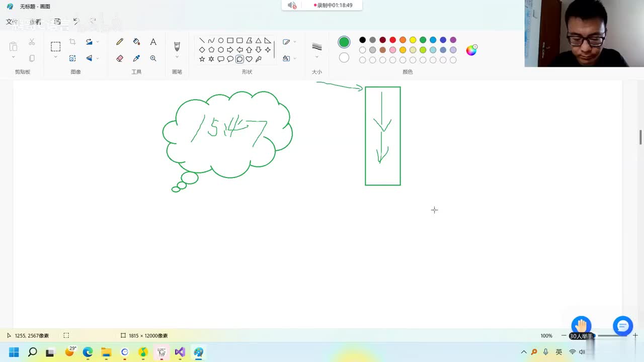
Task: Select the Text tool
Action: pyautogui.click(x=153, y=42)
